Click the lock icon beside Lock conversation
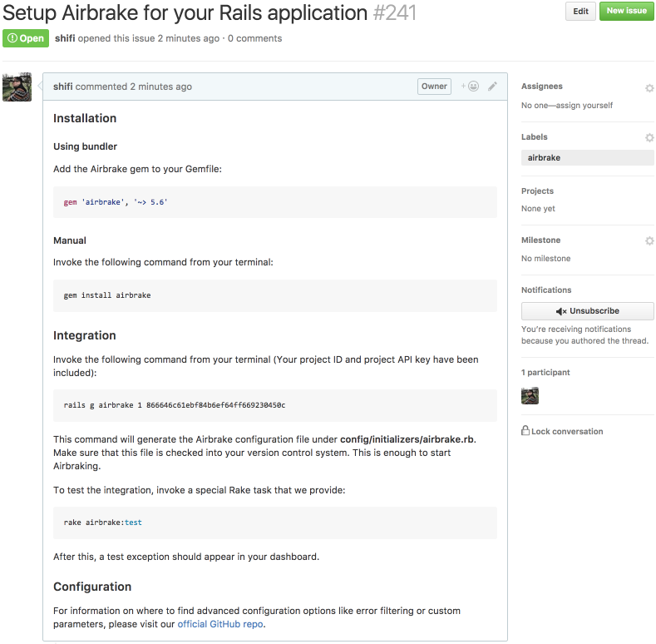Image resolution: width=656 pixels, height=644 pixels. 525,430
